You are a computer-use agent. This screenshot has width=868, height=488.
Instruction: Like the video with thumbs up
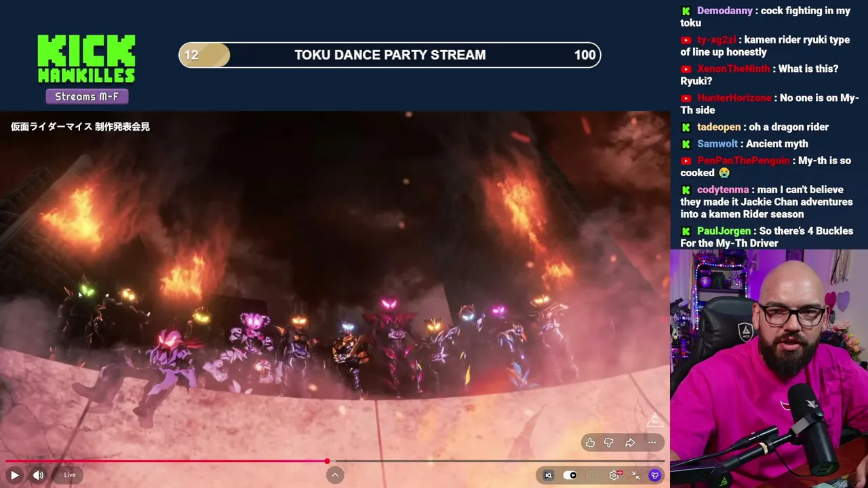pos(590,443)
